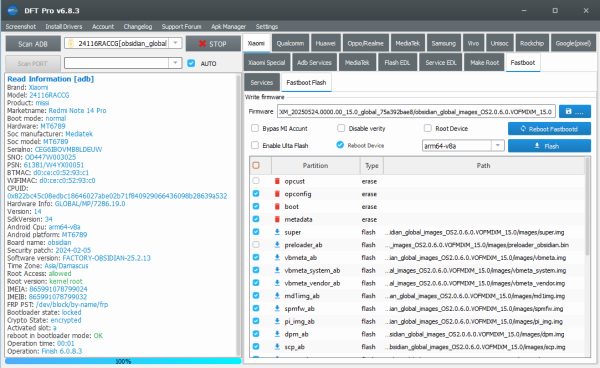This screenshot has width=600, height=368.
Task: Click the Scan ADB button
Action: tap(33, 44)
